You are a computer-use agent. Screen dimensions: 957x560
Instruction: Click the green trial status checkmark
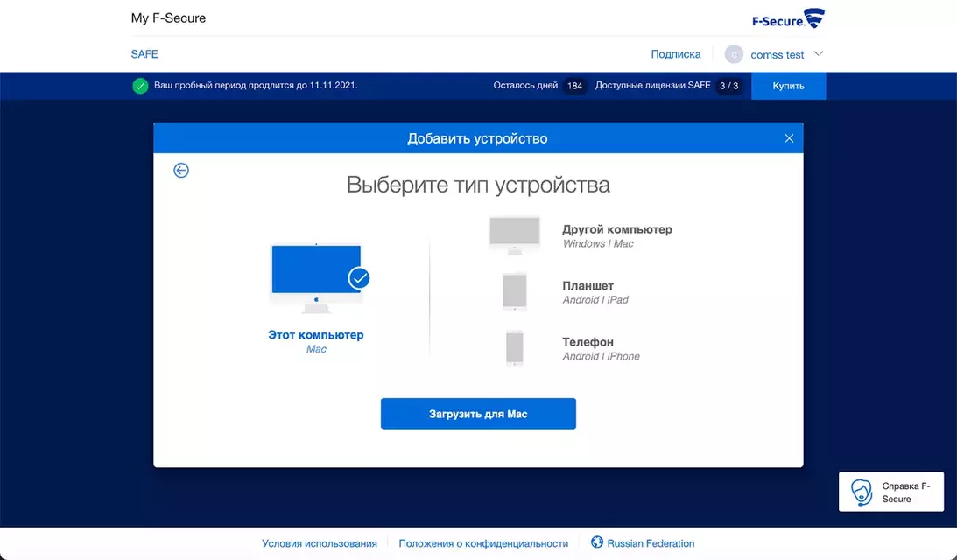click(x=140, y=86)
